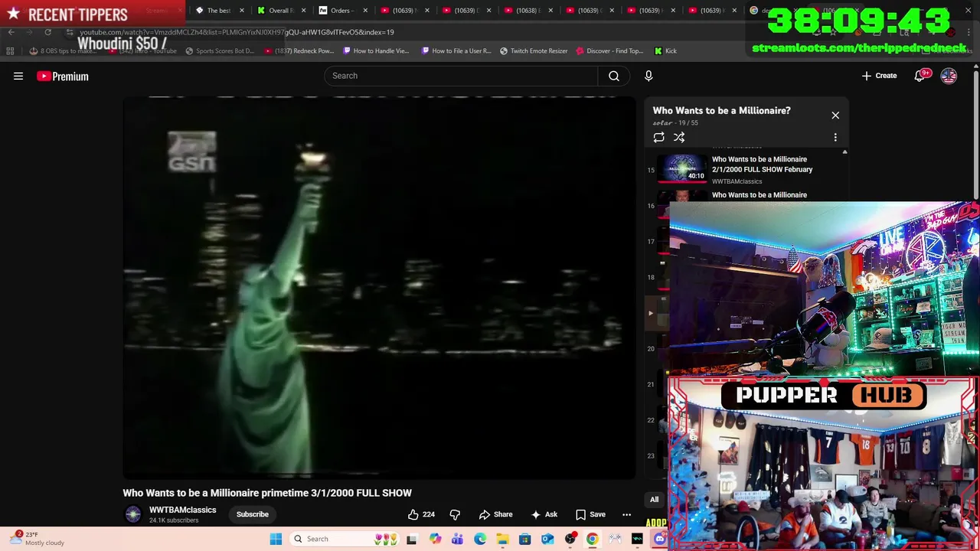
Task: Open 'Sports Scores Bot D...' bookmark
Action: pyautogui.click(x=219, y=51)
